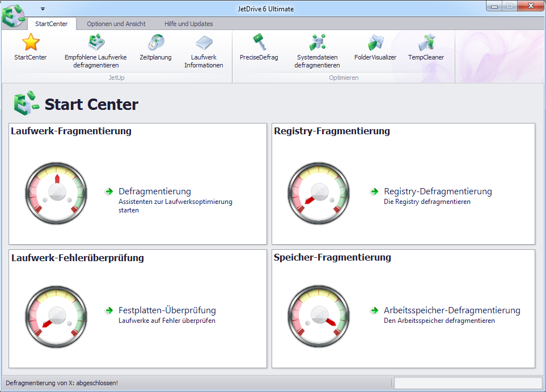The width and height of the screenshot is (546, 392).
Task: Click 'Die Registry defragmentieren' description
Action: coord(427,202)
